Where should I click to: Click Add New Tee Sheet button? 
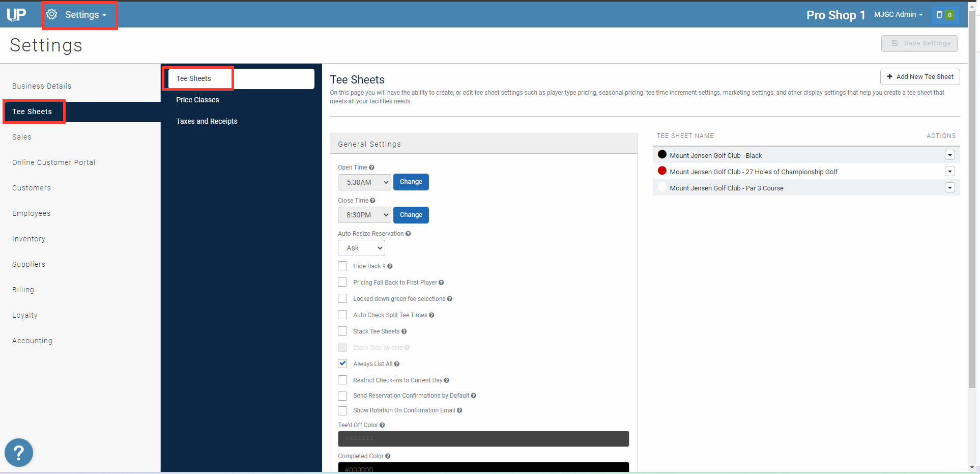pyautogui.click(x=920, y=77)
